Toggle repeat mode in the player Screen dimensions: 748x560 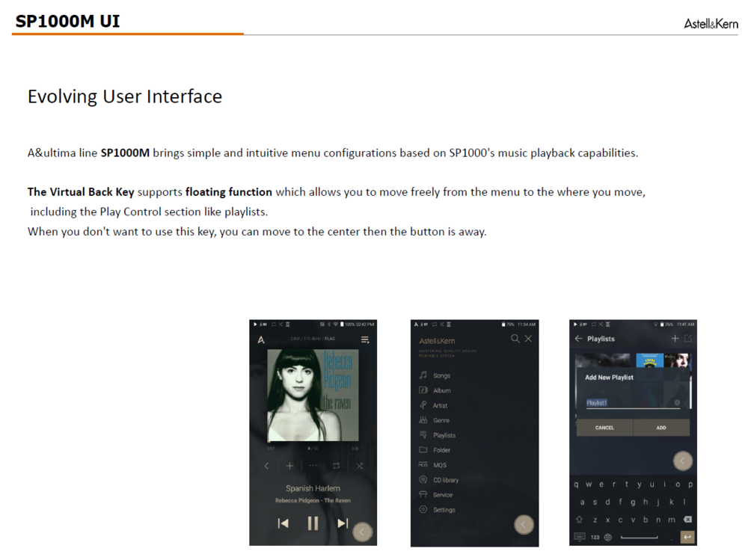point(337,466)
